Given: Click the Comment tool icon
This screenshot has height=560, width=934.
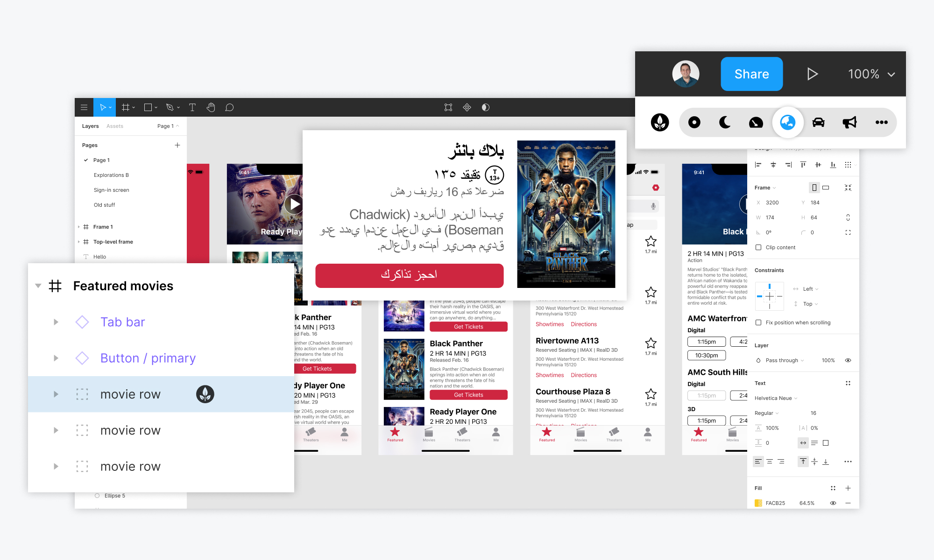Looking at the screenshot, I should [229, 107].
